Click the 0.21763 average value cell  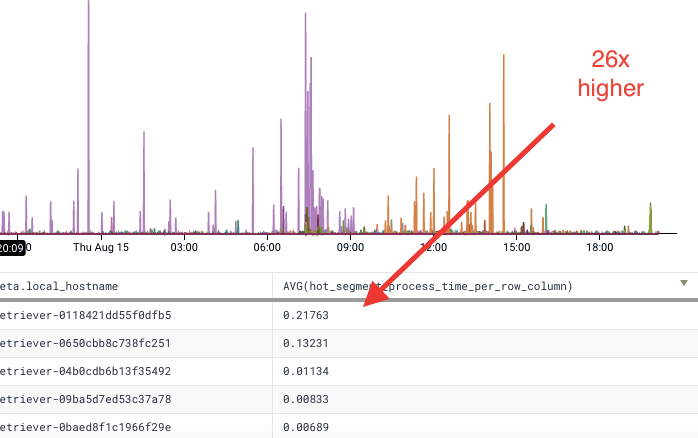pos(307,315)
